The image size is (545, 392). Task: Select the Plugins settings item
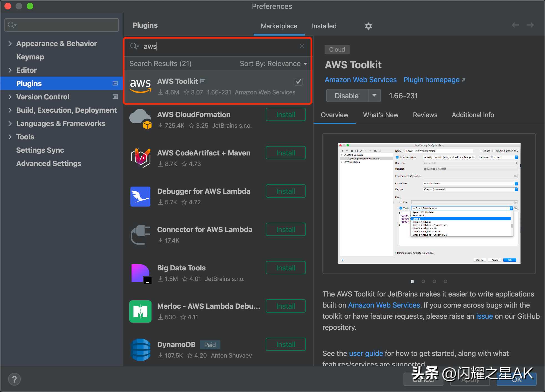click(x=61, y=83)
